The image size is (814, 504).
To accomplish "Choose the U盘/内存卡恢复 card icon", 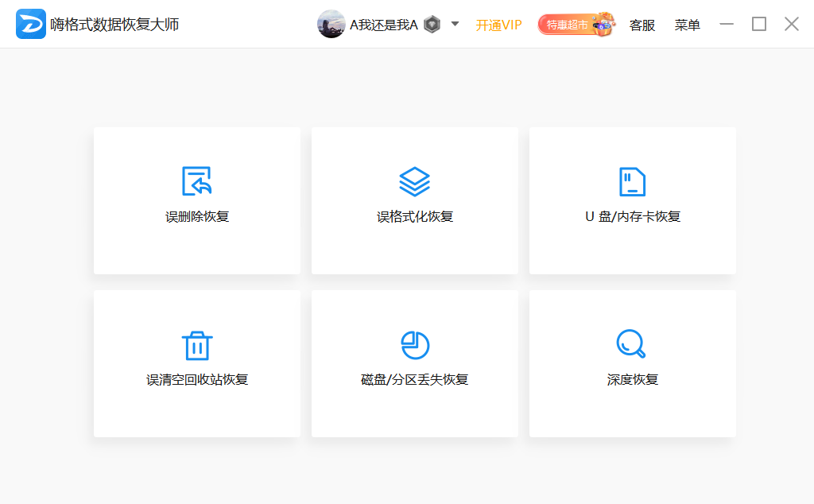I will pyautogui.click(x=632, y=182).
